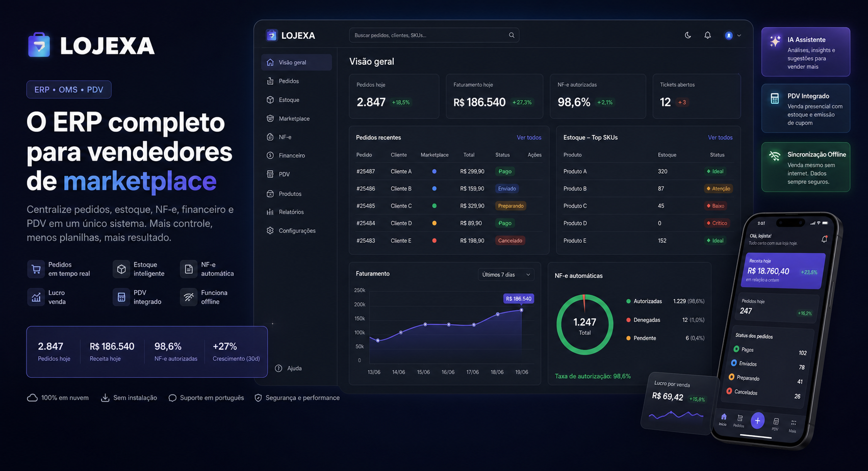
Task: Click the Denegadas legend entry
Action: click(x=665, y=320)
